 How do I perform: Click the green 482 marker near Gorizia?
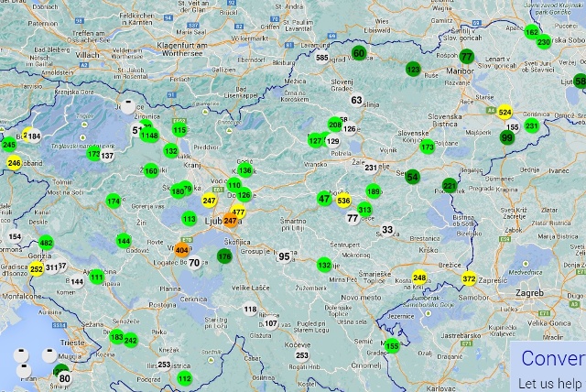click(46, 244)
